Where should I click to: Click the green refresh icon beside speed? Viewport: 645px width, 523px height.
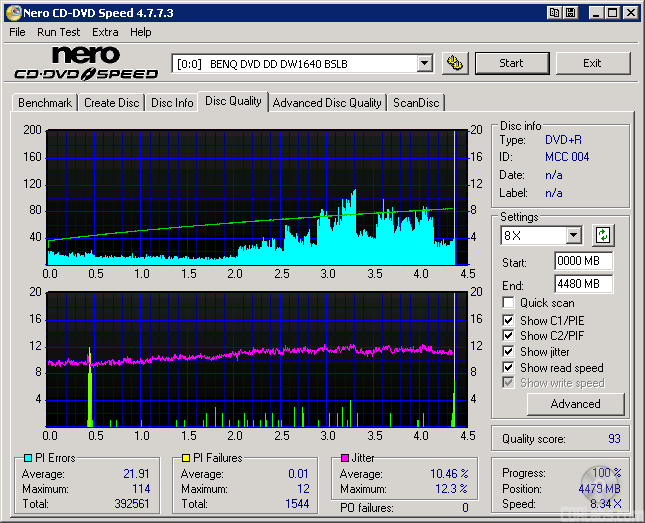[x=603, y=236]
